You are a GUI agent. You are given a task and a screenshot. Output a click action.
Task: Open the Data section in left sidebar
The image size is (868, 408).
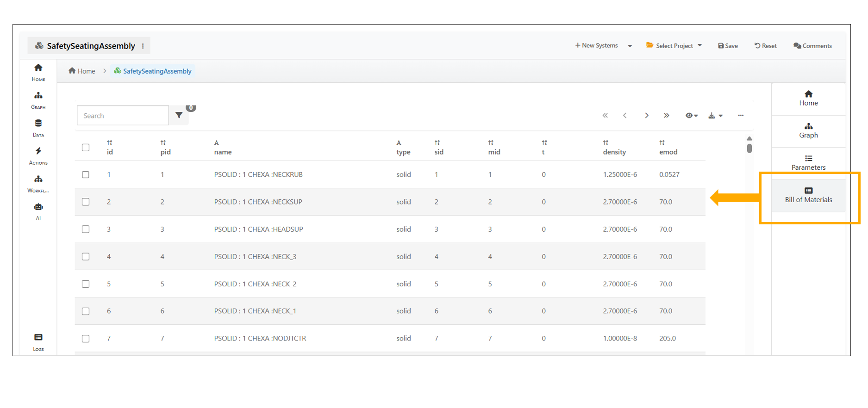(x=38, y=127)
